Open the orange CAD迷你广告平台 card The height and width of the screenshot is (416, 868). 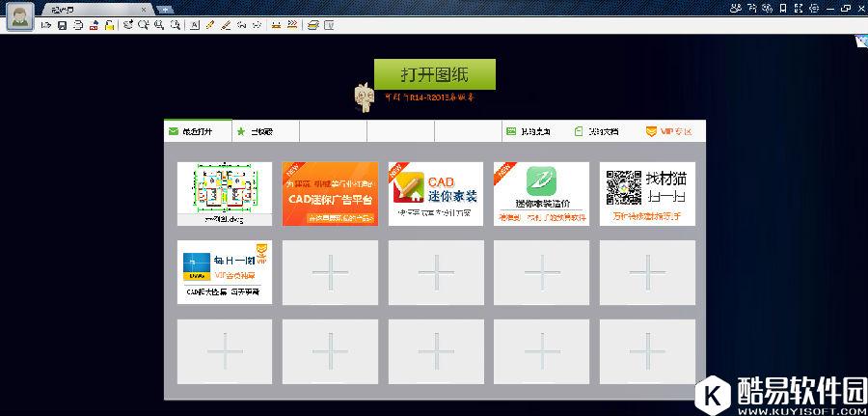click(330, 193)
